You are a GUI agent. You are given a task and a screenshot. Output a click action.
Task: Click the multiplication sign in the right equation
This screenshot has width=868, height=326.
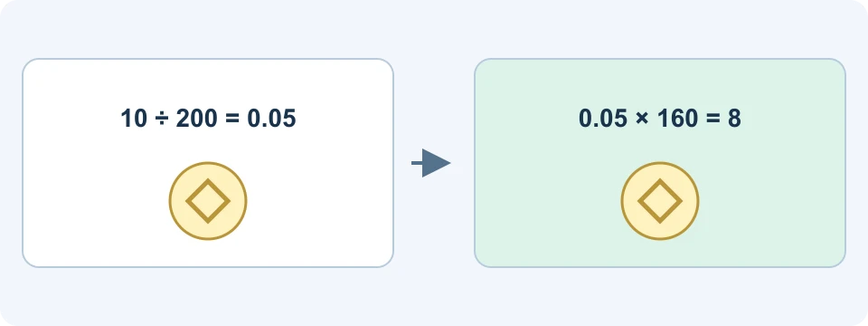coord(642,120)
